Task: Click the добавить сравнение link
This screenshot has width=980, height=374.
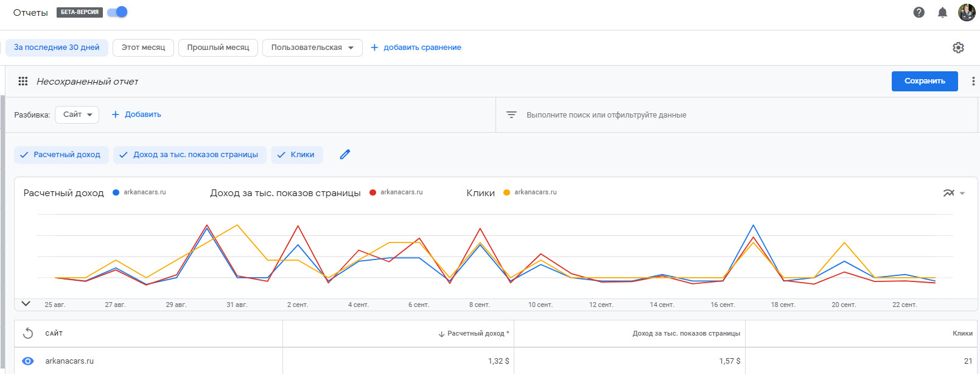Action: tap(416, 48)
